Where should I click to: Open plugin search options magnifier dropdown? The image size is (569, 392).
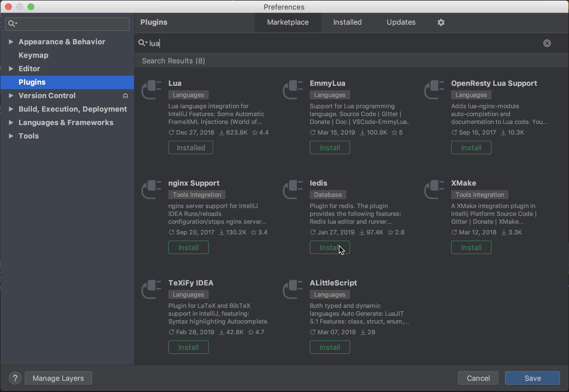pyautogui.click(x=143, y=43)
